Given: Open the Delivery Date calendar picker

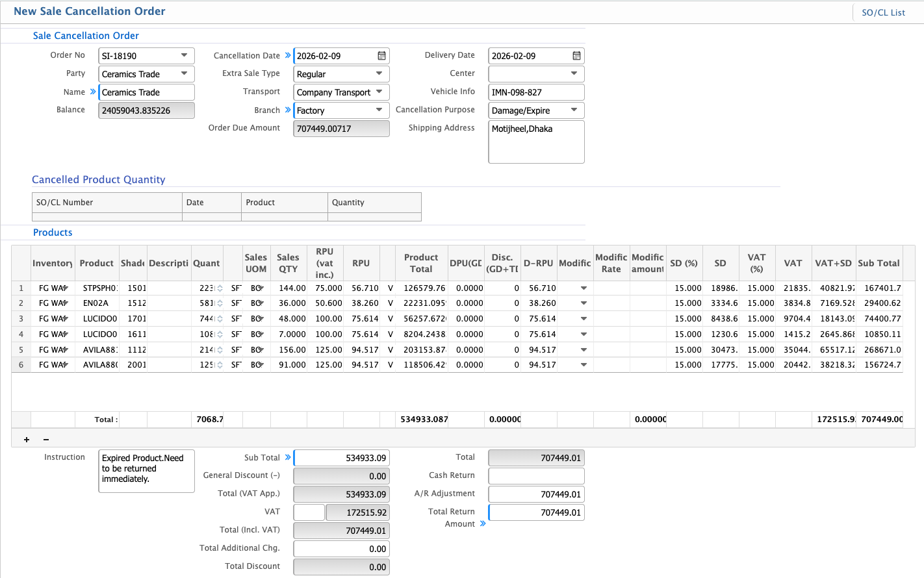Looking at the screenshot, I should coord(576,56).
